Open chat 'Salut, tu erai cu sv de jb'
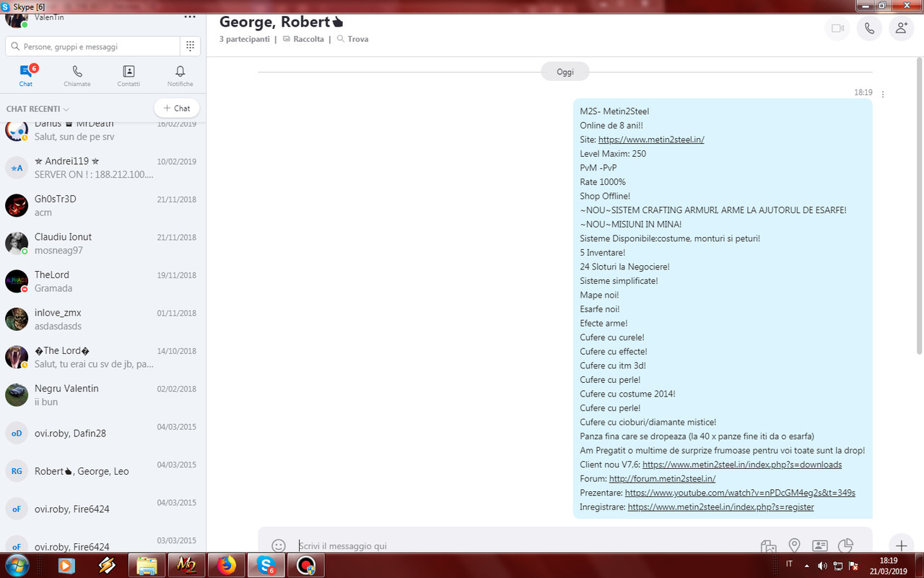 coord(103,357)
